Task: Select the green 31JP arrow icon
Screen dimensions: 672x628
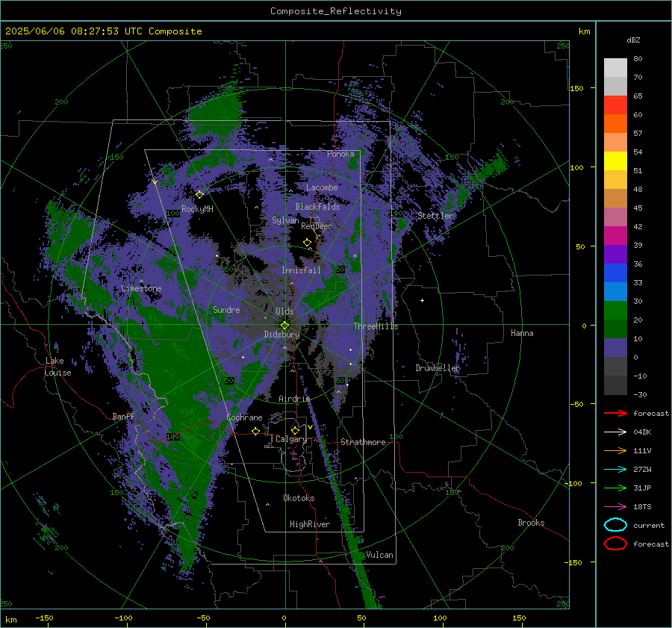Action: pos(615,488)
